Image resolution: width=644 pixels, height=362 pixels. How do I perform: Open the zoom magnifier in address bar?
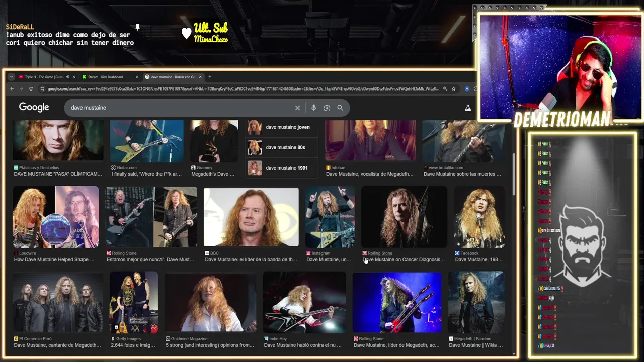(445, 89)
